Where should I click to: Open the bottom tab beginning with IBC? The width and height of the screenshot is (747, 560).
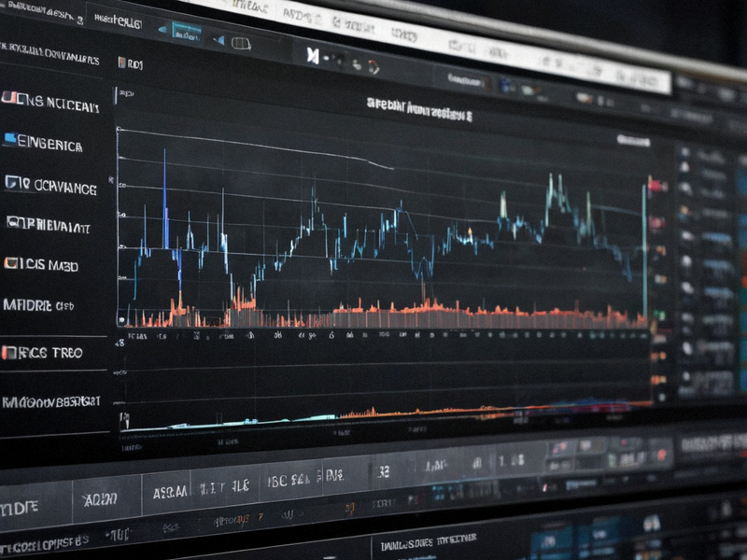point(289,479)
